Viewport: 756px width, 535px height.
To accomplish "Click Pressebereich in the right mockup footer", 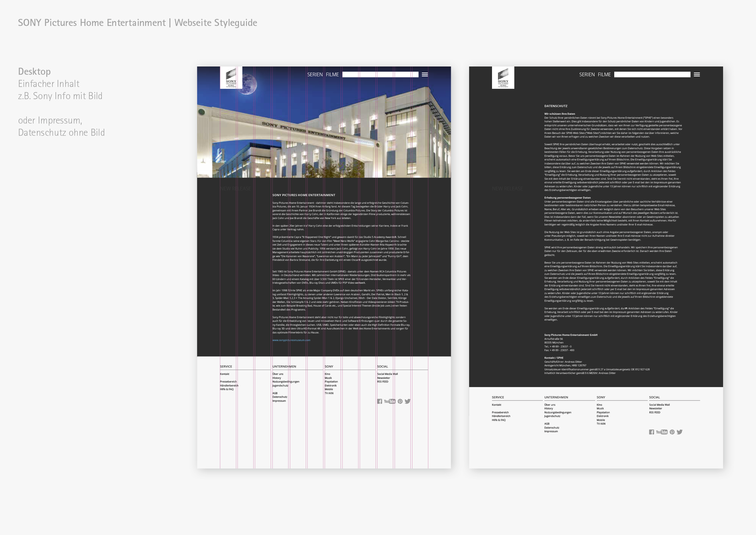I will pyautogui.click(x=501, y=412).
